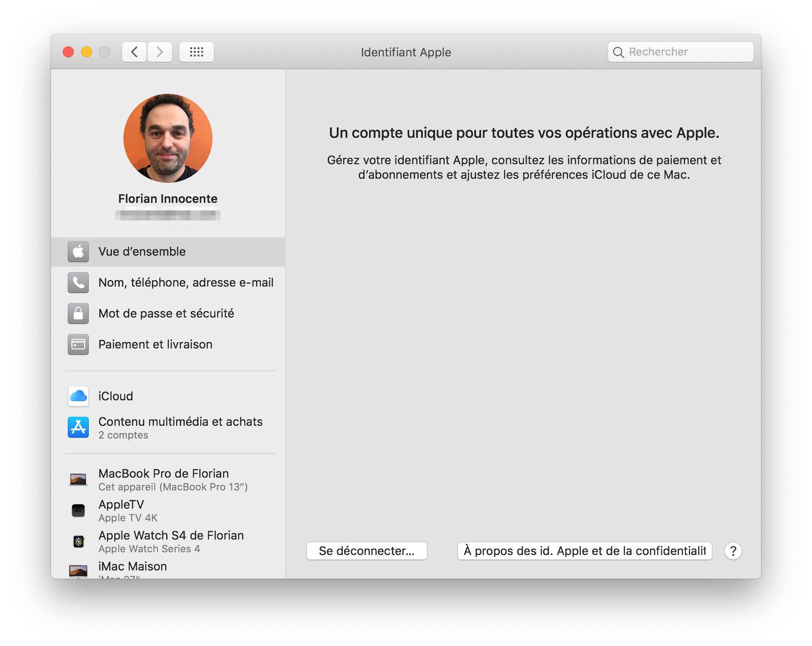Viewport: 812px width, 646px height.
Task: Click the iCloud cloud icon
Action: (x=78, y=396)
